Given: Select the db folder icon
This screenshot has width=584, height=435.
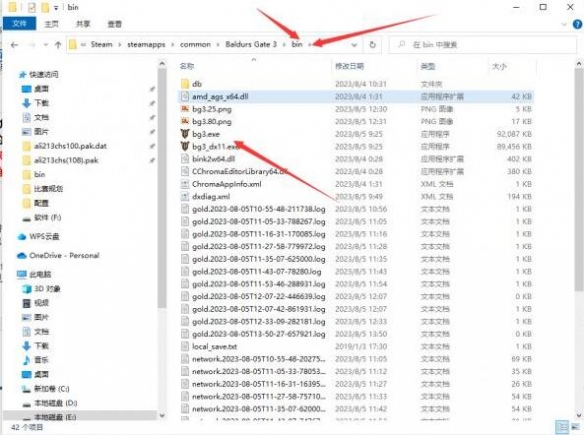Looking at the screenshot, I should click(x=185, y=84).
